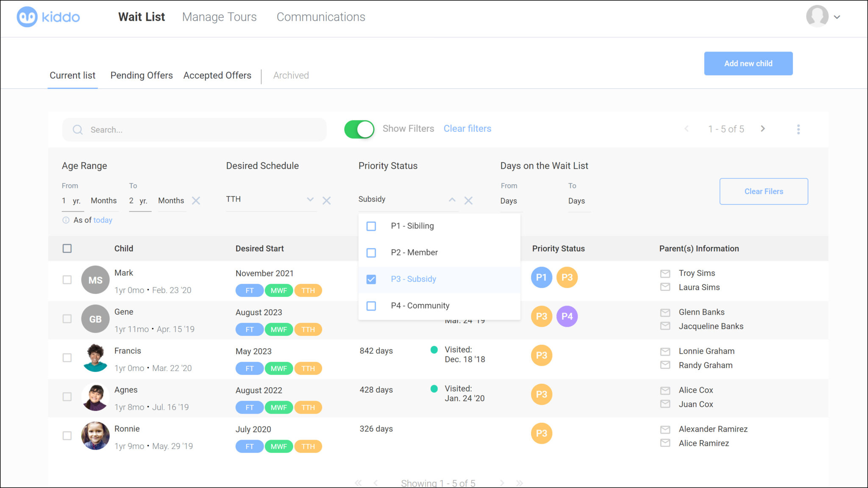Image resolution: width=868 pixels, height=488 pixels.
Task: Remove the TTH schedule filter via X
Action: (326, 200)
